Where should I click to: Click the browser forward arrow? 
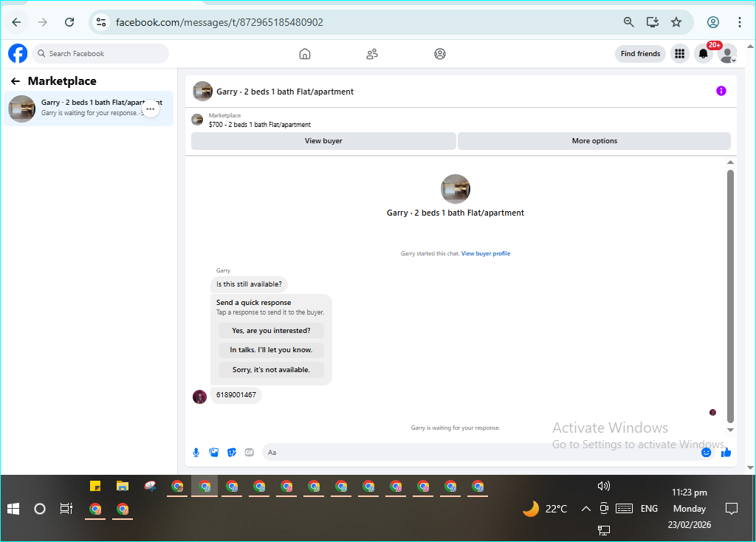(x=43, y=22)
